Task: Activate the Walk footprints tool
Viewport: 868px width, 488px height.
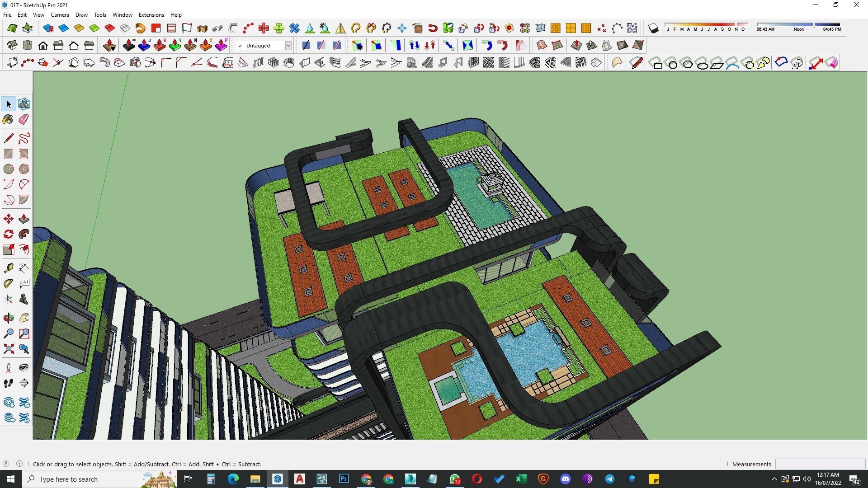Action: pos(9,383)
